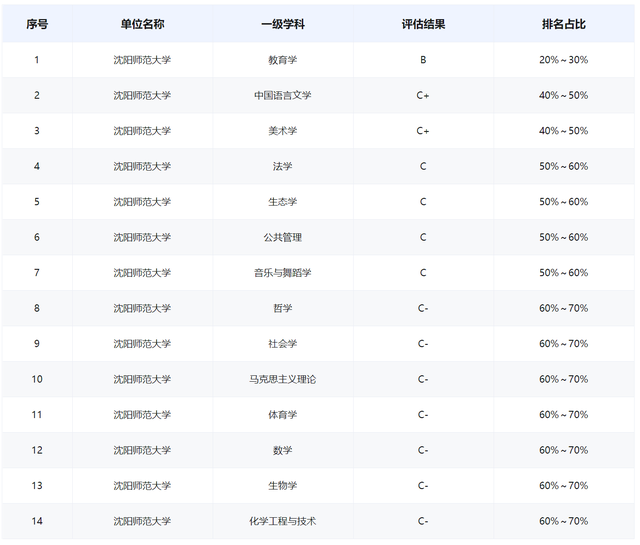This screenshot has height=545, width=640.
Task: Click the B result for 教育学
Action: click(423, 60)
